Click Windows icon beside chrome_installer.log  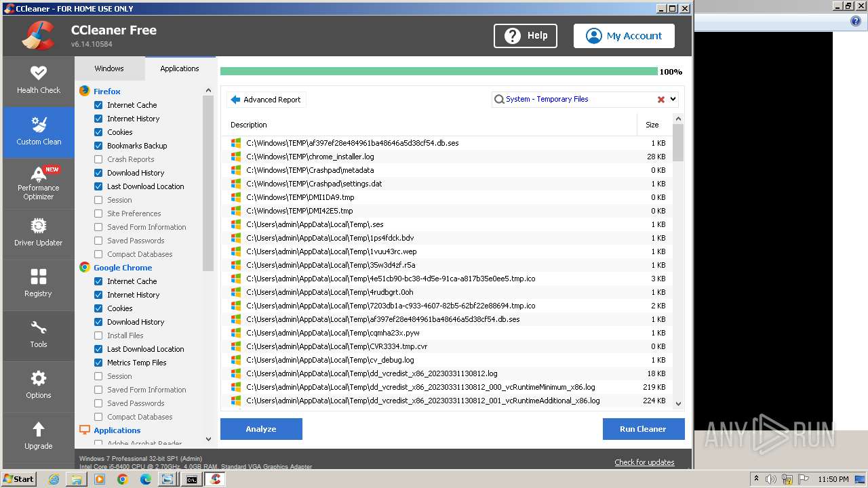click(x=236, y=157)
